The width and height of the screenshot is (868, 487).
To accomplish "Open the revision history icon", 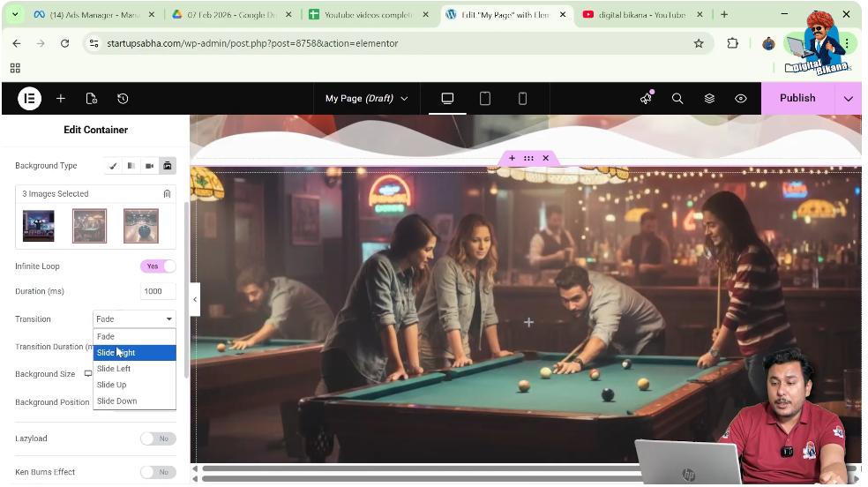I will tap(123, 99).
